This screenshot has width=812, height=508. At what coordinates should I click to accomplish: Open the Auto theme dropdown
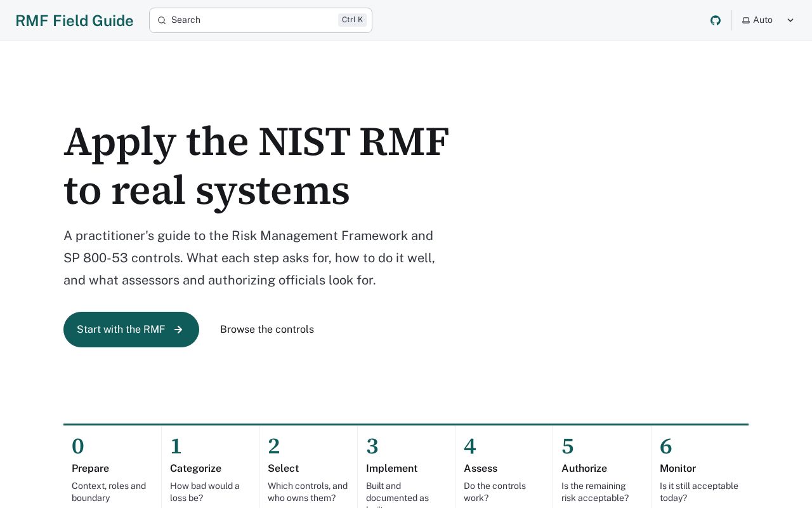pyautogui.click(x=768, y=20)
